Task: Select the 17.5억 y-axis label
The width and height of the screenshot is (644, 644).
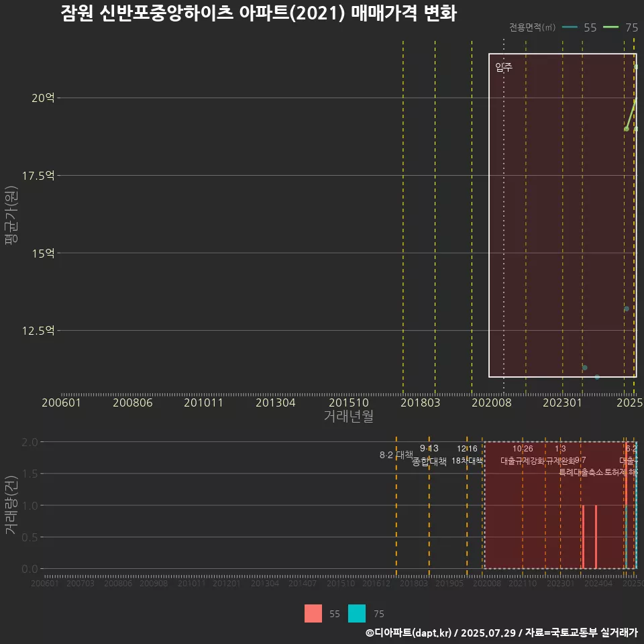Action: click(38, 176)
